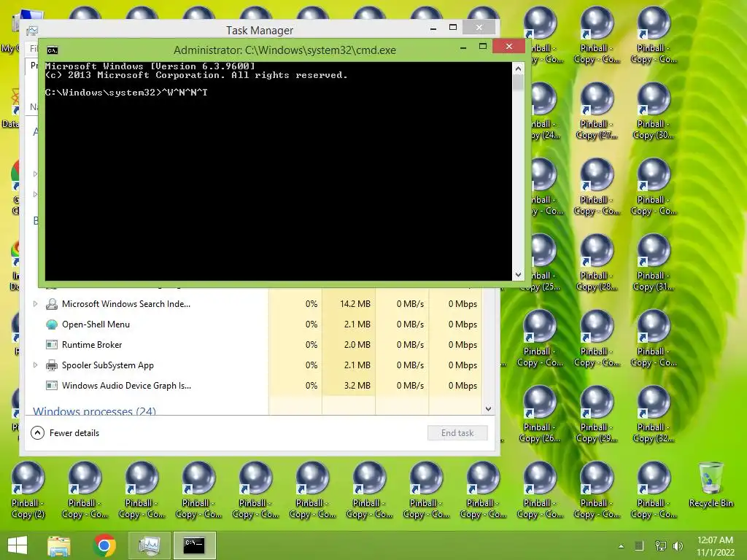Open the Recycle Bin desktop icon

pyautogui.click(x=711, y=485)
